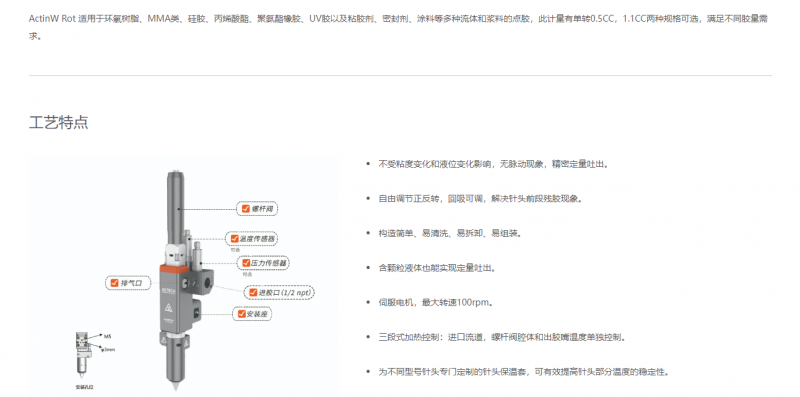The height and width of the screenshot is (397, 800).
Task: Click the ActinW Rot description paragraph
Action: (399, 27)
